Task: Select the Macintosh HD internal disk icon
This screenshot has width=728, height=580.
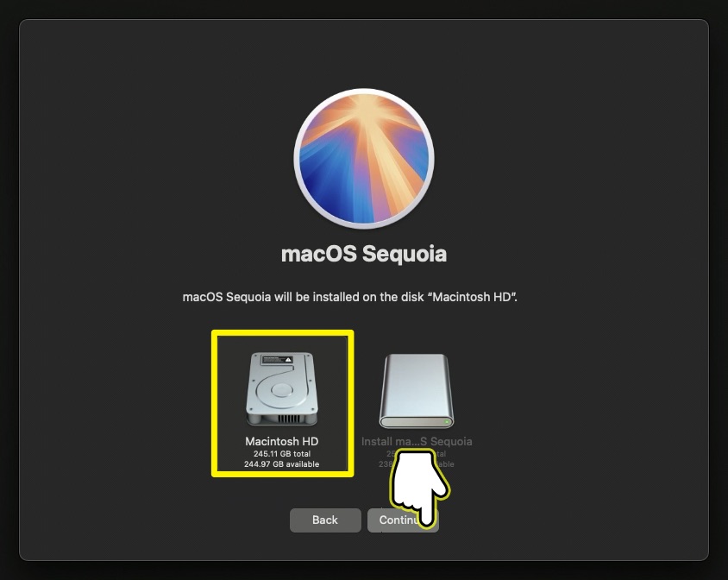Action: pyautogui.click(x=282, y=389)
